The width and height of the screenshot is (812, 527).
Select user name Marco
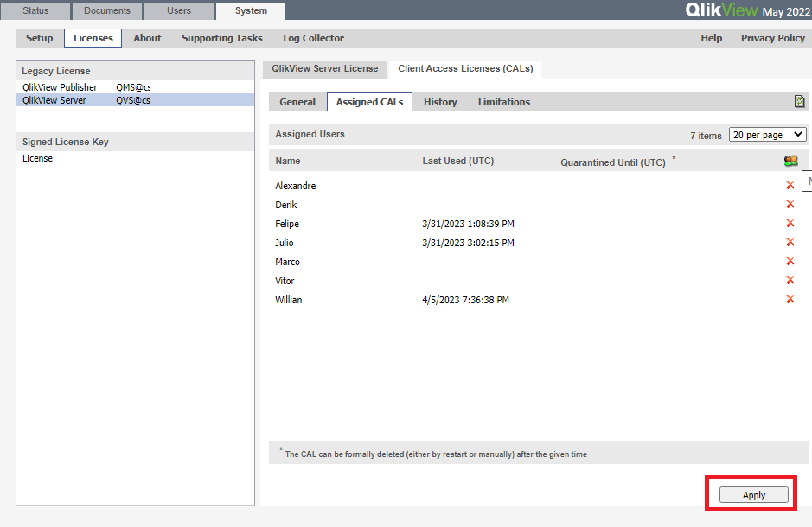point(287,262)
